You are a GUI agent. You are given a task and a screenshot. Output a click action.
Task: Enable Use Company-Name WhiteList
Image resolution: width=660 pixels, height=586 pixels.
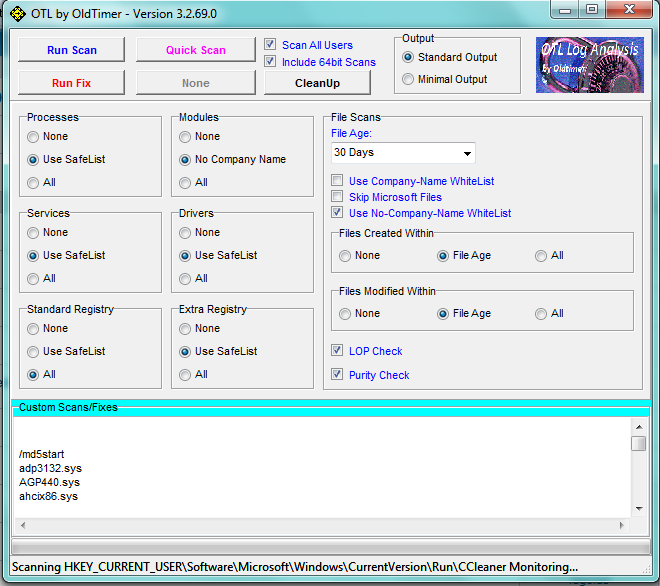[x=337, y=180]
